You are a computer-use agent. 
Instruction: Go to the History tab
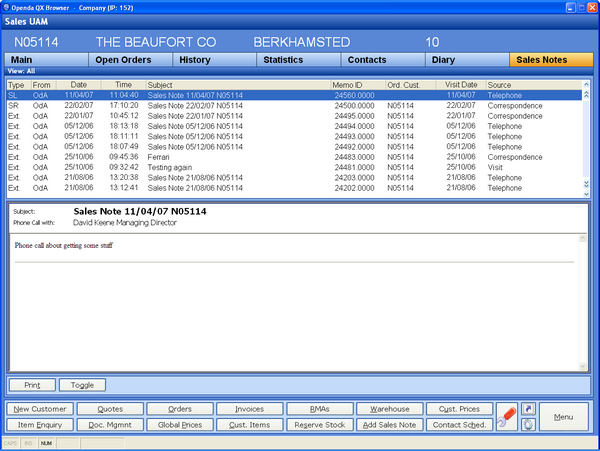pyautogui.click(x=215, y=60)
